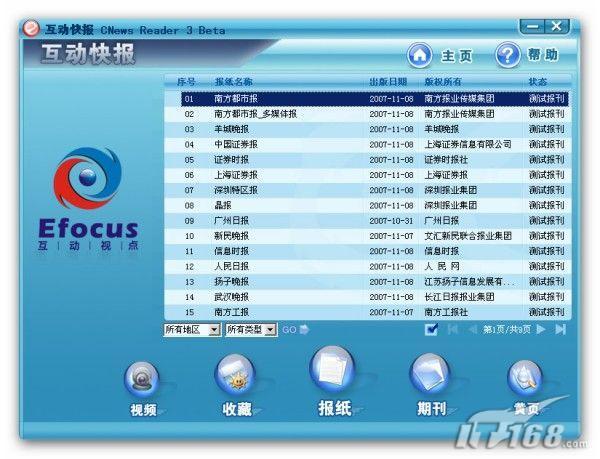600x459 pixels.
Task: Open the 收藏 (favorites) icon
Action: pos(236,377)
